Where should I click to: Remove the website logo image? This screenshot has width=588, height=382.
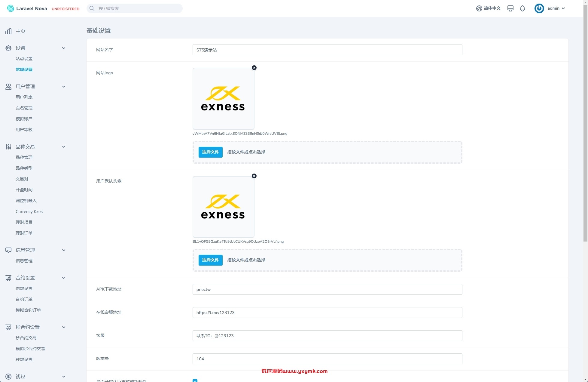coord(254,68)
